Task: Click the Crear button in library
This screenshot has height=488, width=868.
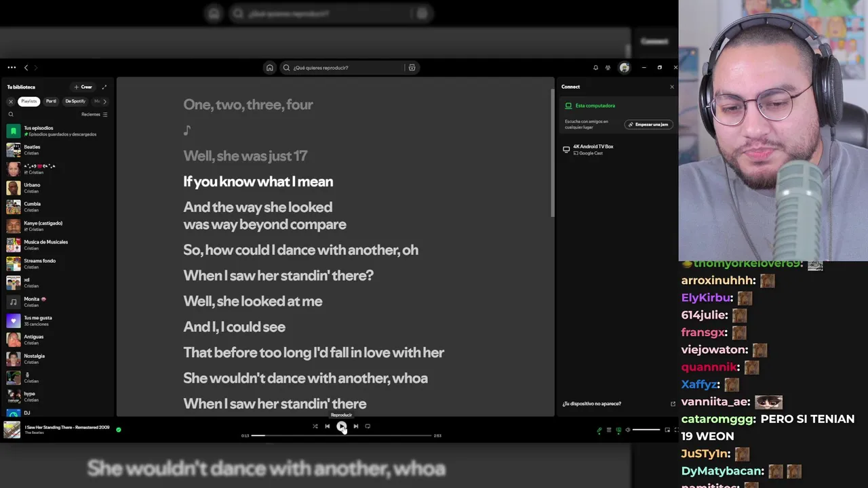Action: pyautogui.click(x=83, y=87)
